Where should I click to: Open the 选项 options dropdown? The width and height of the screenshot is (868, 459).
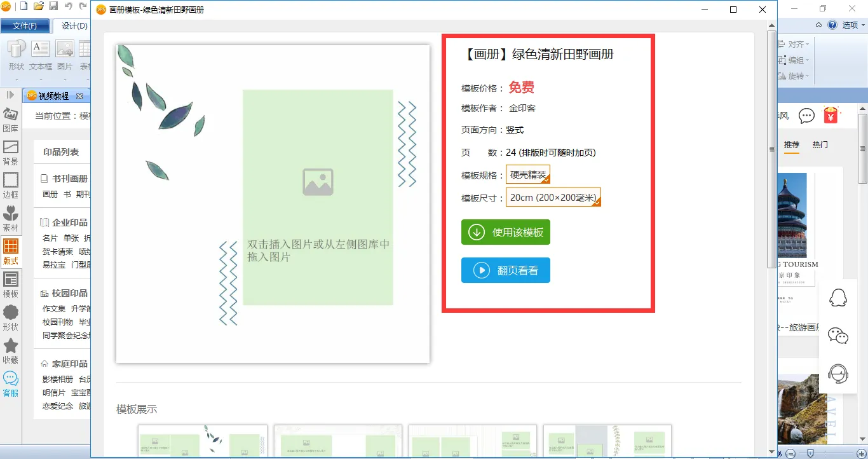[853, 25]
